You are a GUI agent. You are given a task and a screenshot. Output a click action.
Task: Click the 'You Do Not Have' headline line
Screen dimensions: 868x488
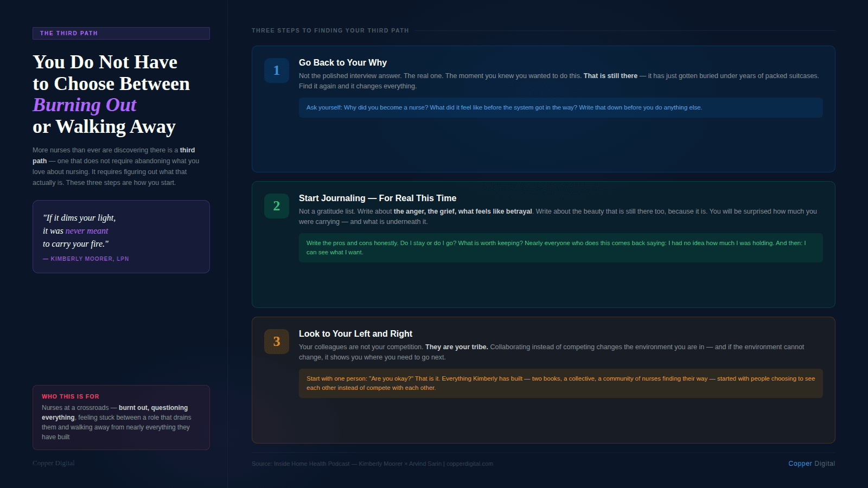[105, 62]
